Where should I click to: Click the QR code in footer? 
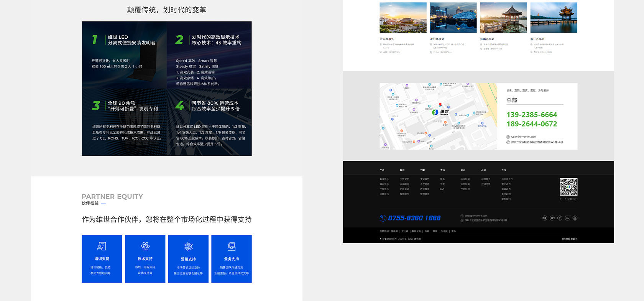pyautogui.click(x=568, y=187)
